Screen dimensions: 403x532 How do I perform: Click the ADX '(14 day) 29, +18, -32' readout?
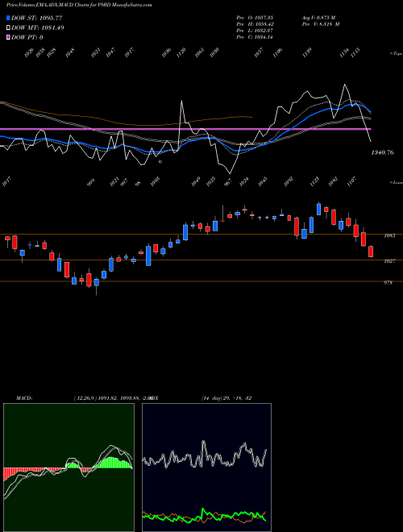(x=226, y=398)
